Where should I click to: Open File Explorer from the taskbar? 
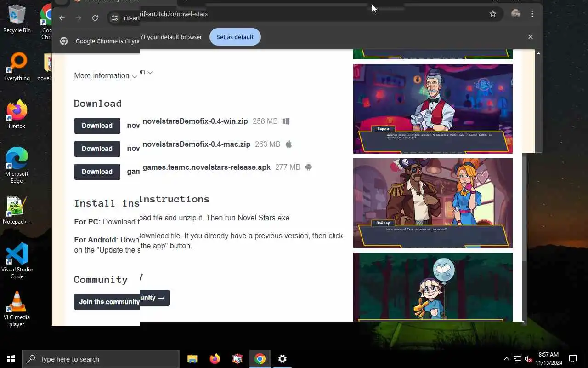[x=192, y=359]
